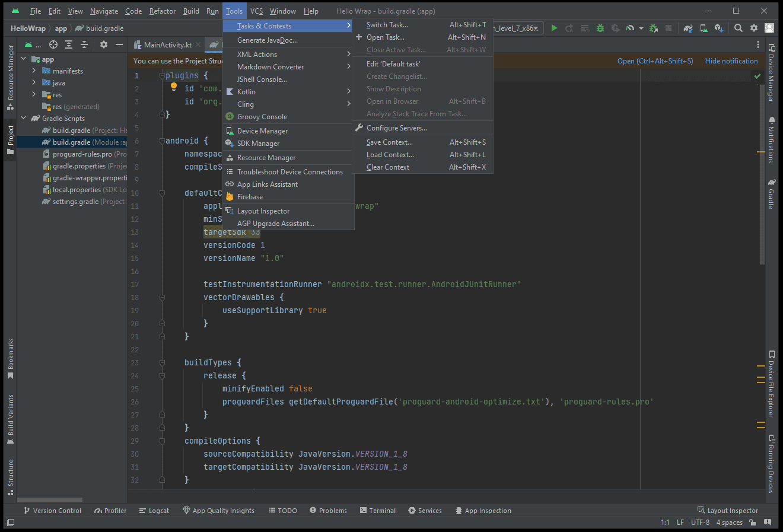Toggle read-only lock in status bar
783x532 pixels.
coord(753,523)
